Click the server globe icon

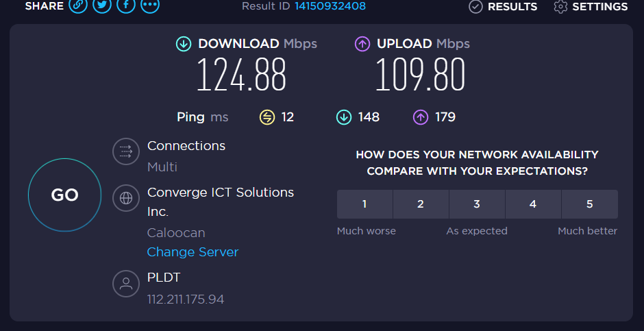[x=125, y=198]
